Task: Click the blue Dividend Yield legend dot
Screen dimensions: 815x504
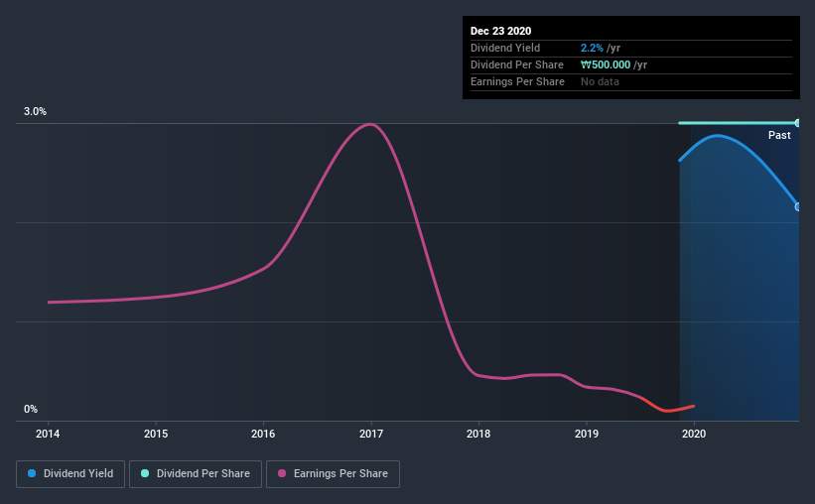Action: [x=33, y=474]
